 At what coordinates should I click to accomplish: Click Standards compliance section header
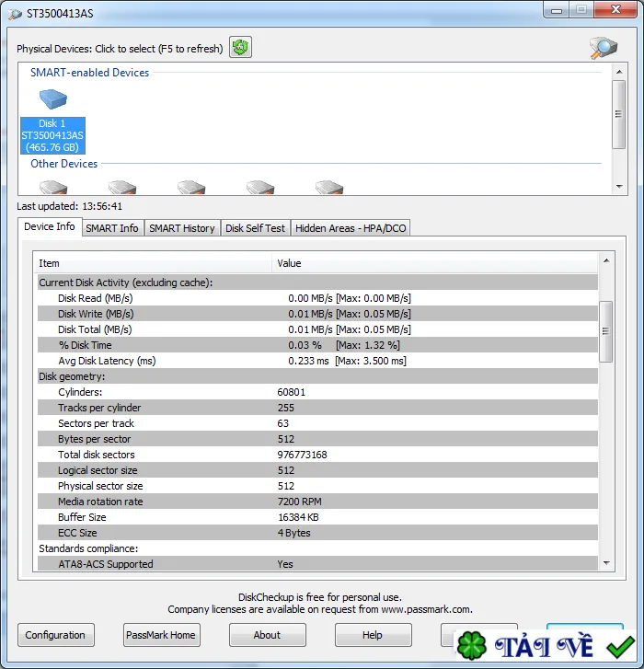[x=317, y=548]
